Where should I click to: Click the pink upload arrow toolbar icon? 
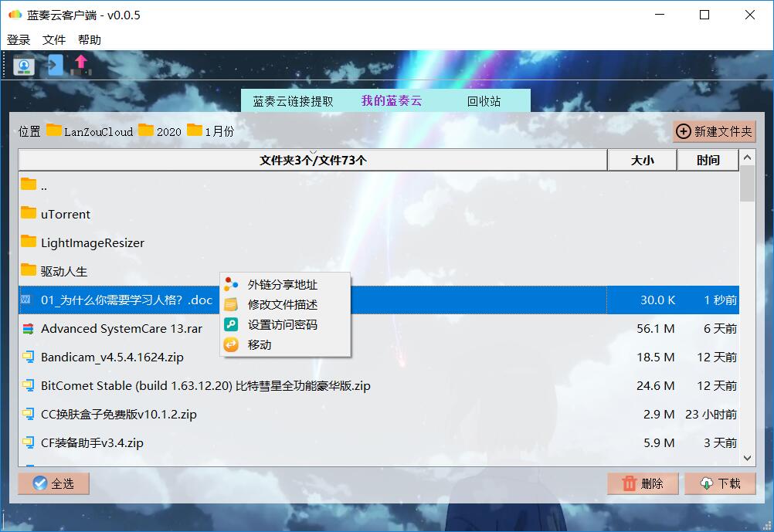[80, 65]
